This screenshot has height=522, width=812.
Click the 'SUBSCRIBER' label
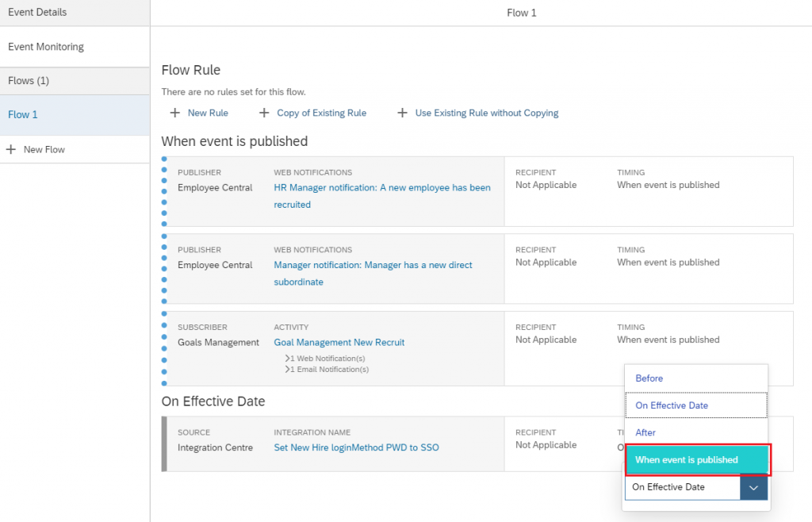pos(202,328)
